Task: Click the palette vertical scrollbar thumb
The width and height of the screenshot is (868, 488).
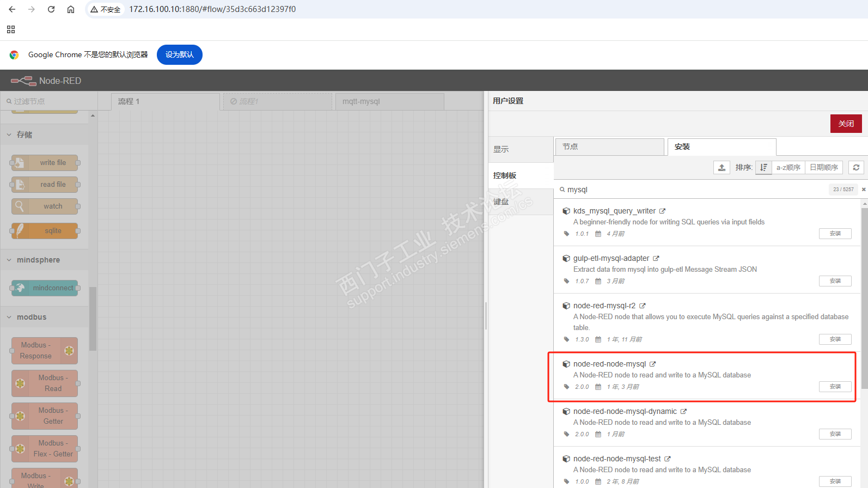Action: tap(93, 319)
